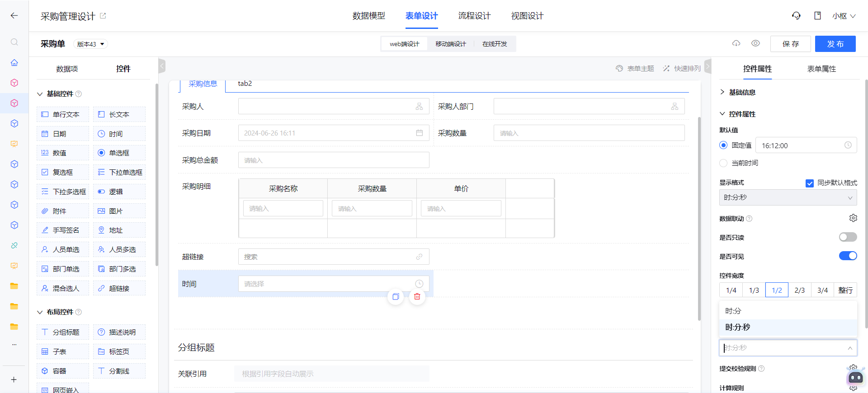Collapse the 控件属性 section in the properties panel

click(x=722, y=114)
